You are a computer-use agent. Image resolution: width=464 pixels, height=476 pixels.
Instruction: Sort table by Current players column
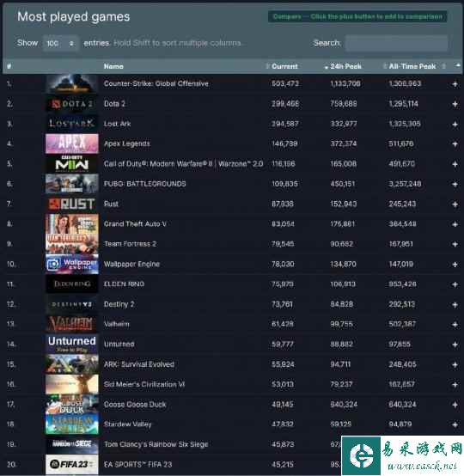click(x=284, y=66)
